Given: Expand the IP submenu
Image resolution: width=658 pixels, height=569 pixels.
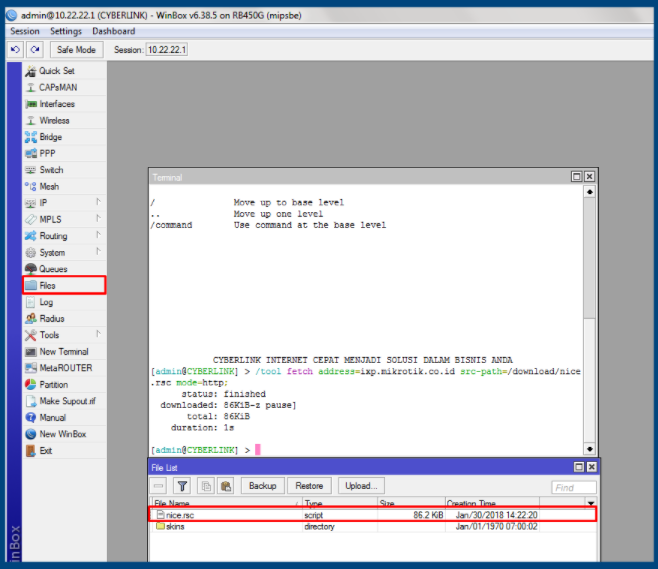Looking at the screenshot, I should [98, 202].
